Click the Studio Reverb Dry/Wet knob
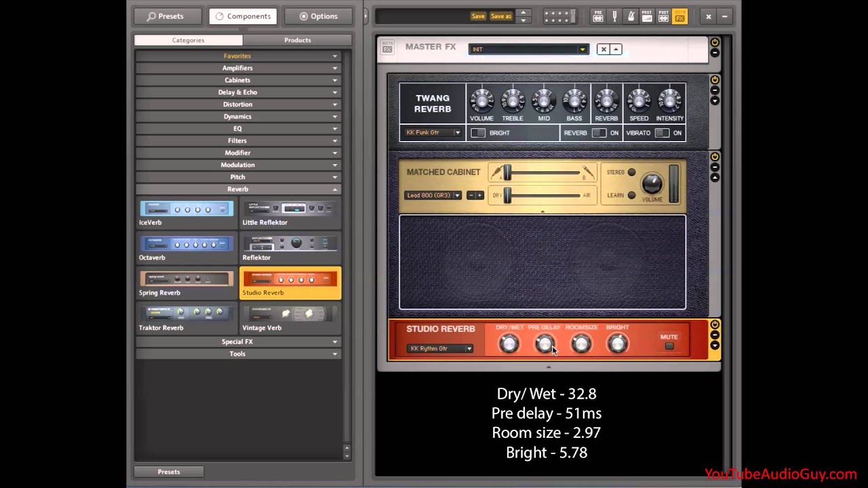Screen dimensions: 868x488 [x=509, y=344]
